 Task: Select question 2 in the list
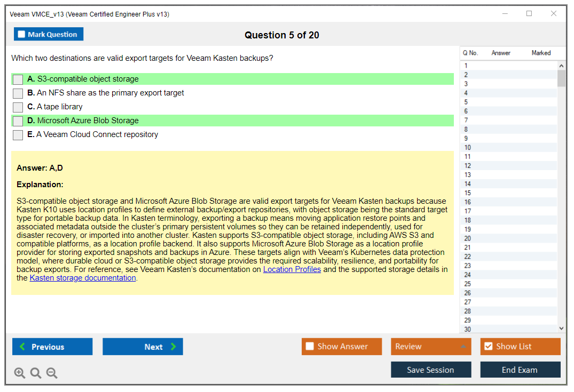509,75
